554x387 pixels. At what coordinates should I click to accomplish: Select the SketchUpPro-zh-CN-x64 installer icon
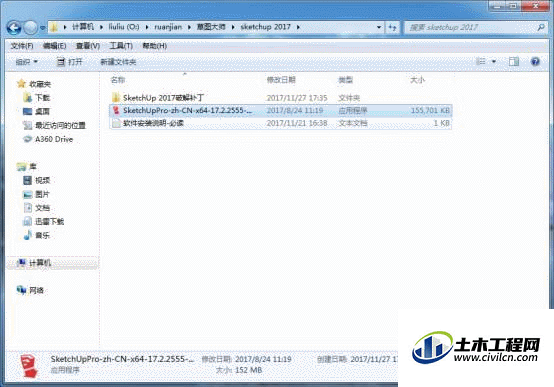coord(116,110)
